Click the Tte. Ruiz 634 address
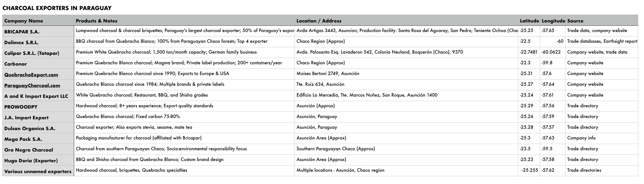 [406, 84]
